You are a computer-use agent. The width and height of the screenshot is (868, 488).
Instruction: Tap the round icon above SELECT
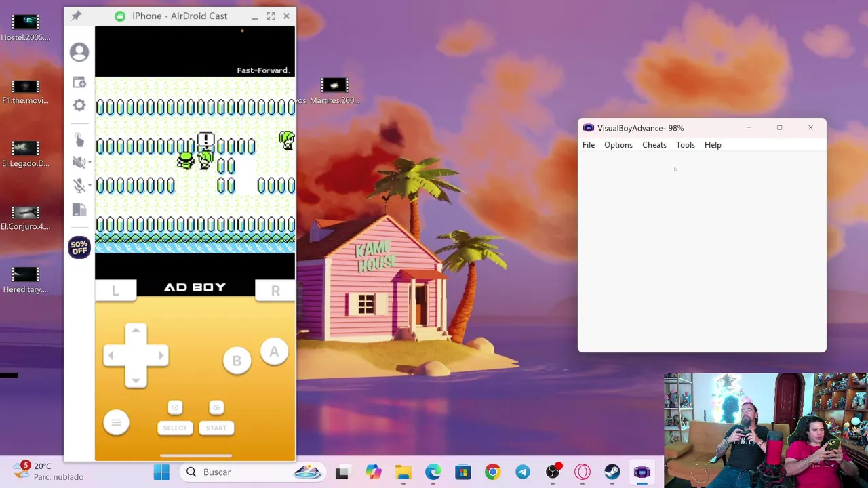tap(175, 407)
